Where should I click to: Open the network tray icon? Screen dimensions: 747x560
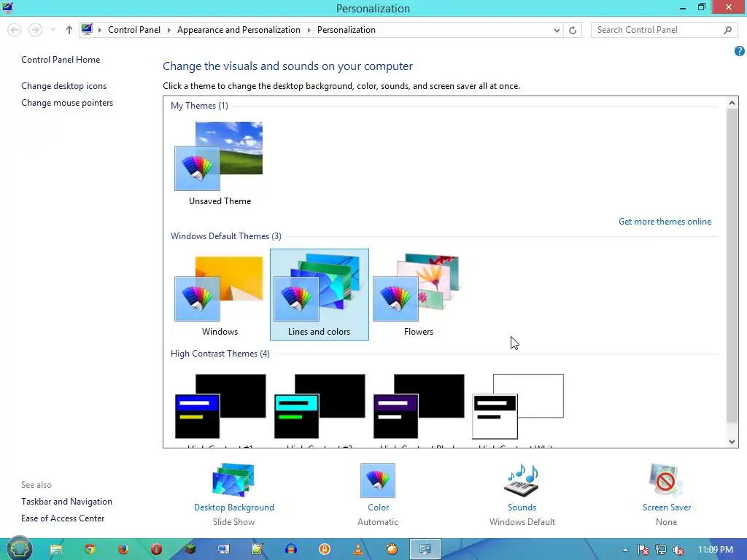[x=661, y=550]
